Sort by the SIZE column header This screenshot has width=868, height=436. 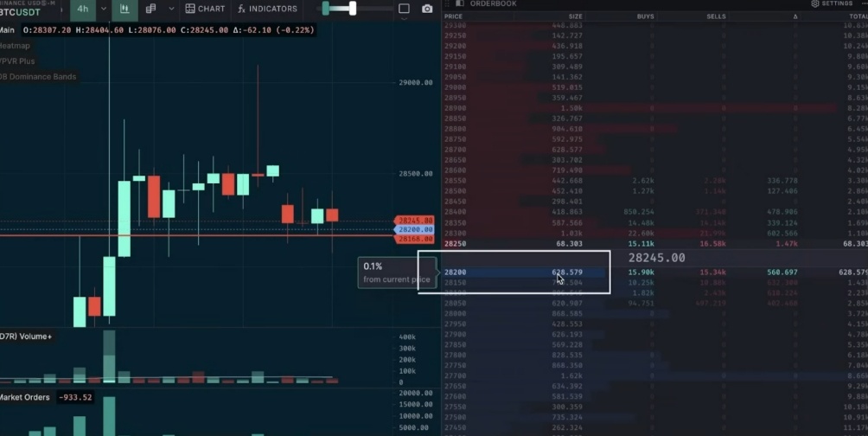point(575,16)
